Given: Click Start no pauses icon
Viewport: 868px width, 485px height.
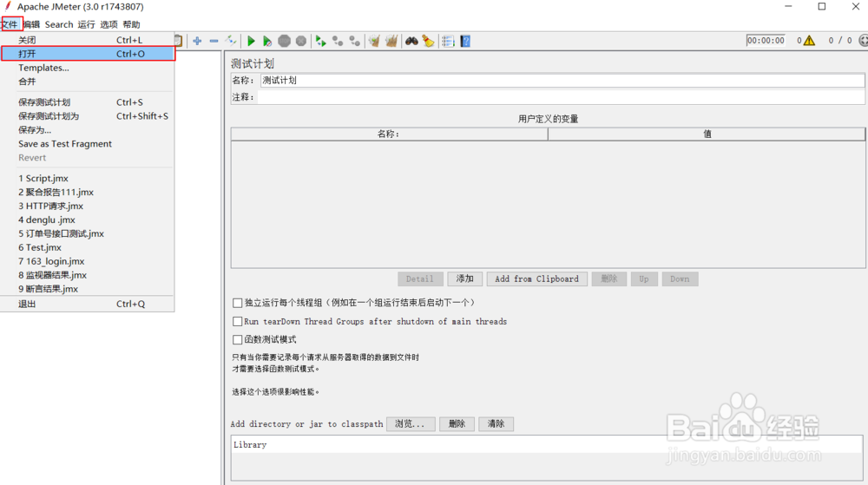Looking at the screenshot, I should [x=267, y=41].
